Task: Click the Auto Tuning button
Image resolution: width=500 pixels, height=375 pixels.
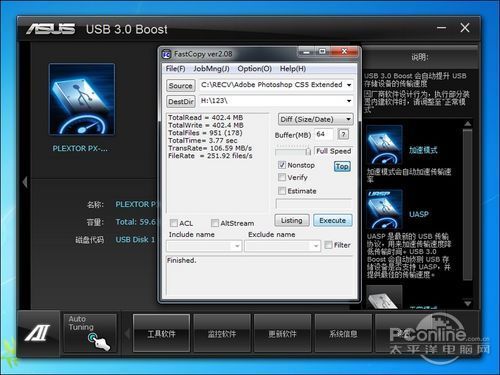Action: [x=90, y=333]
